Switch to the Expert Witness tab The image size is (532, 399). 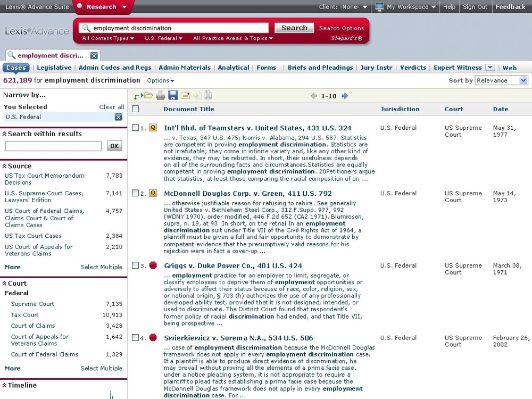point(458,68)
